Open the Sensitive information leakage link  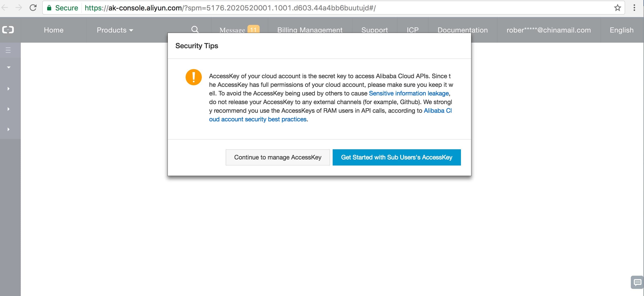tap(409, 93)
